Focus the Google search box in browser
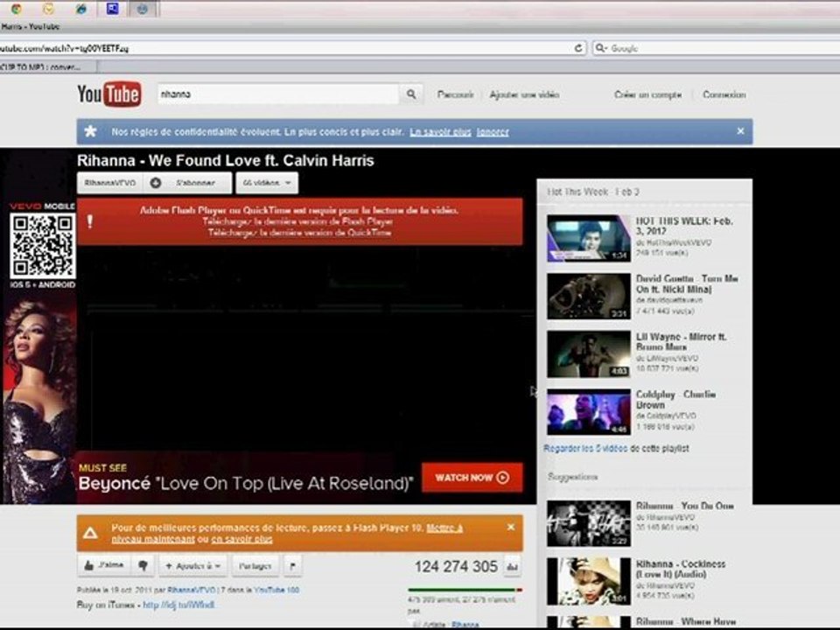This screenshot has height=630, width=840. [717, 48]
